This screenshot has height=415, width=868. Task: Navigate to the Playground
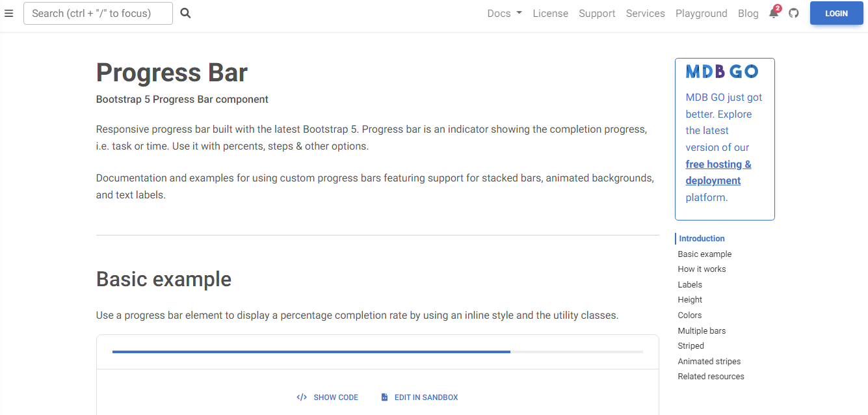tap(701, 13)
